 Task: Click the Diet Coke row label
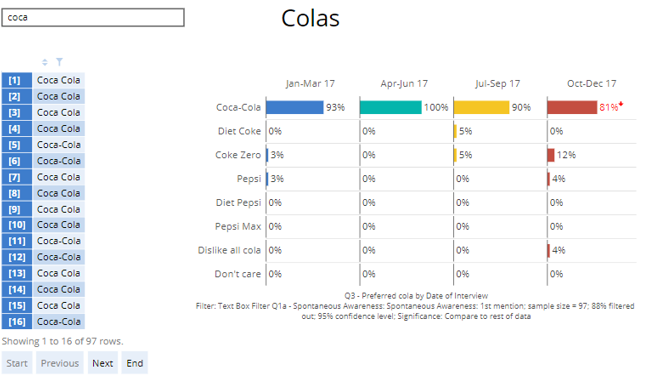coord(239,131)
